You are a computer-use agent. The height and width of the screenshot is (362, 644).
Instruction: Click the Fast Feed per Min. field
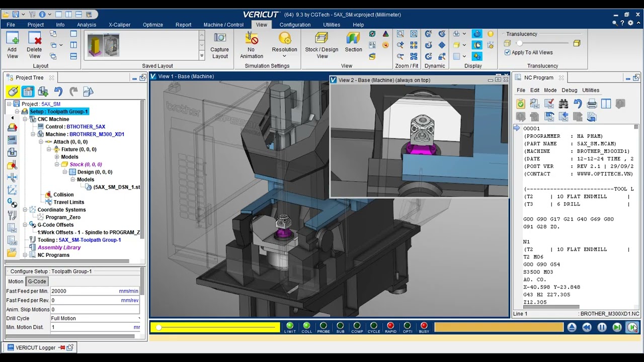pos(95,291)
